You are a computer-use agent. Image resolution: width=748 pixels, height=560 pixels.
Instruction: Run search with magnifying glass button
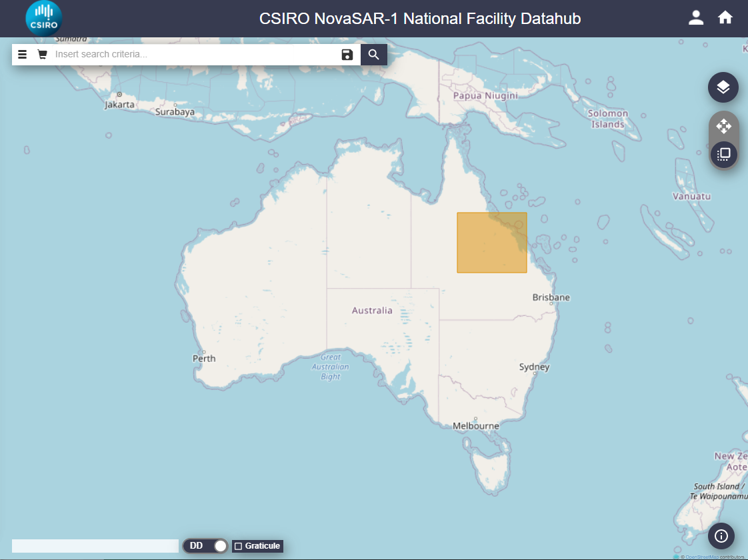(373, 55)
